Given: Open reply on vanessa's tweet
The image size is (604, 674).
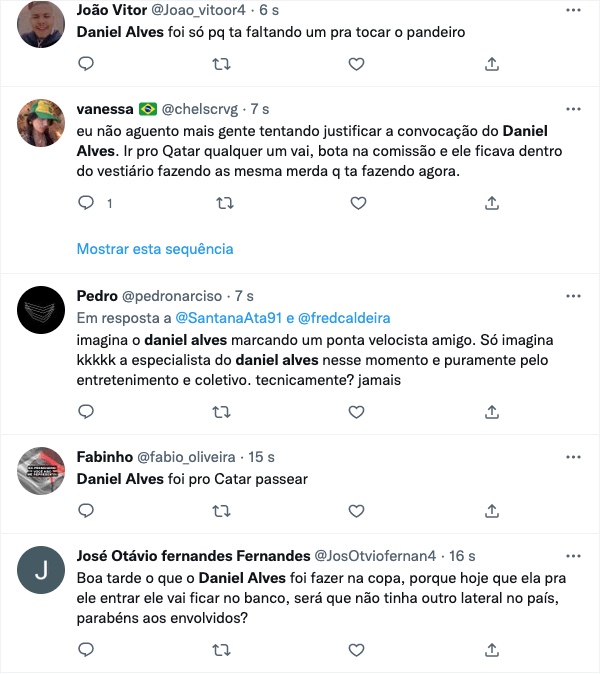Looking at the screenshot, I should [x=86, y=203].
